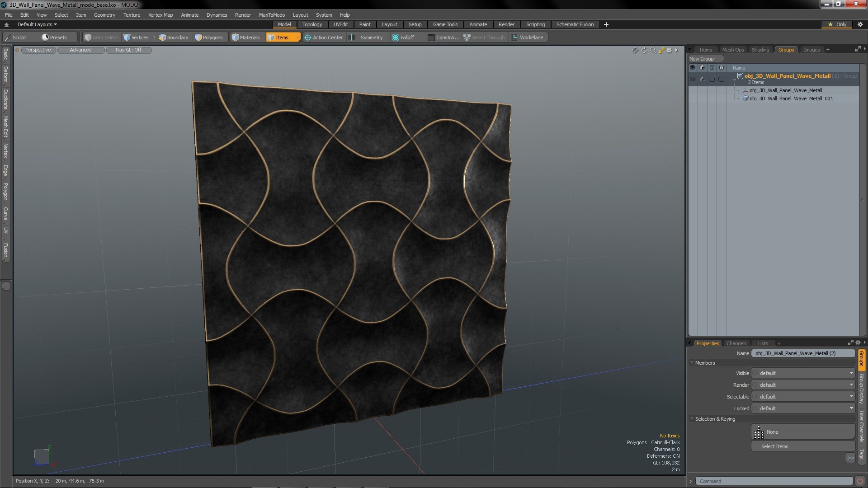
Task: Toggle visibility eye for the group row
Action: 693,80
